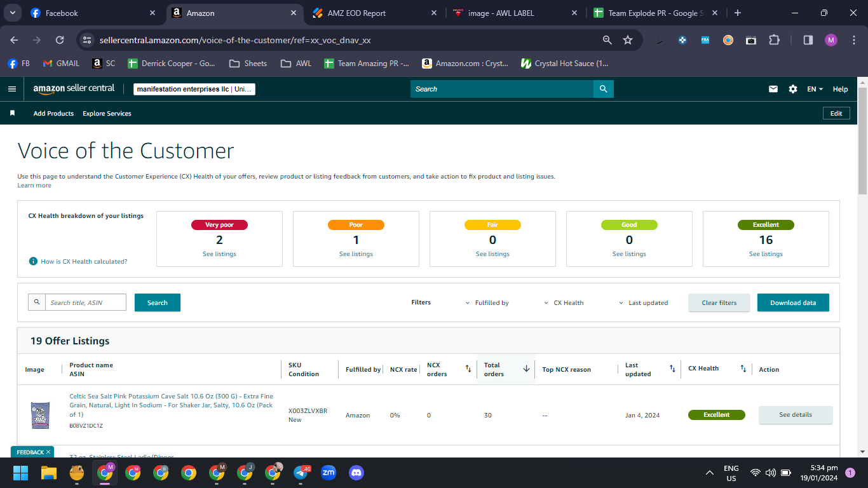Open Help in Seller Central header
868x488 pixels.
[x=840, y=89]
